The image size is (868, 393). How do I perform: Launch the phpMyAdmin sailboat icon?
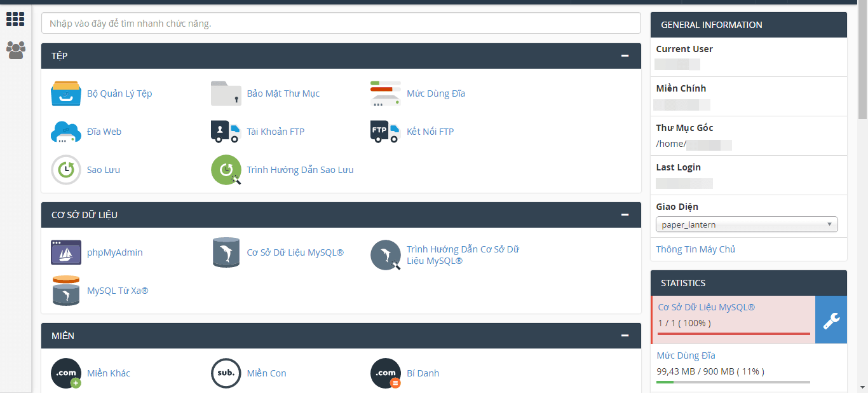pos(66,252)
